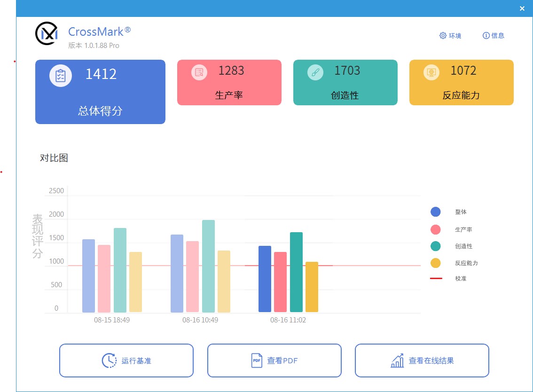The width and height of the screenshot is (533, 392).
Task: Click the 08-16 10:49 teal creativity bar
Action: 208,266
